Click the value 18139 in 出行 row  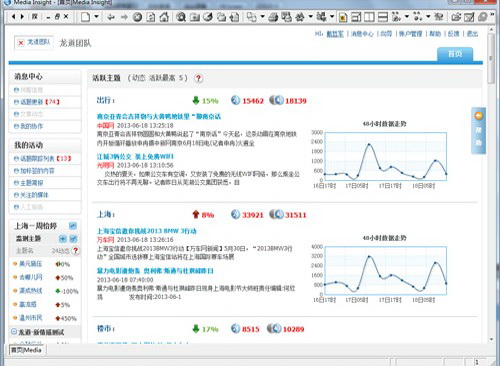pos(296,101)
